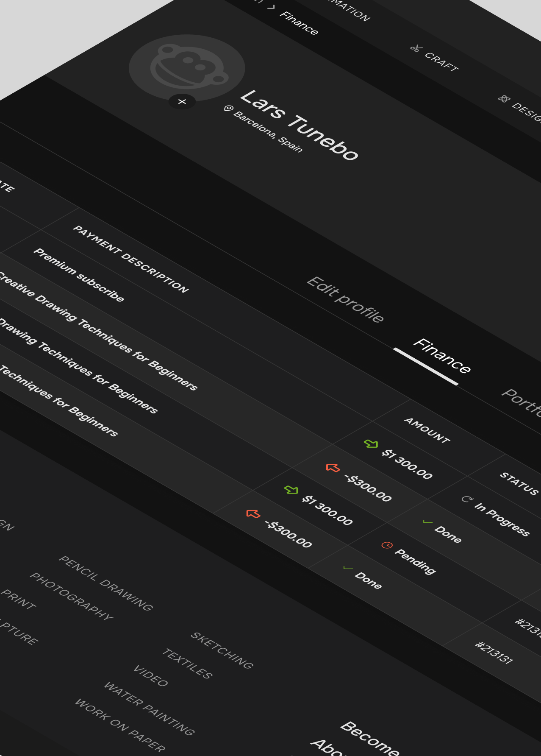Open the Finance breadcrumb link

(x=299, y=23)
